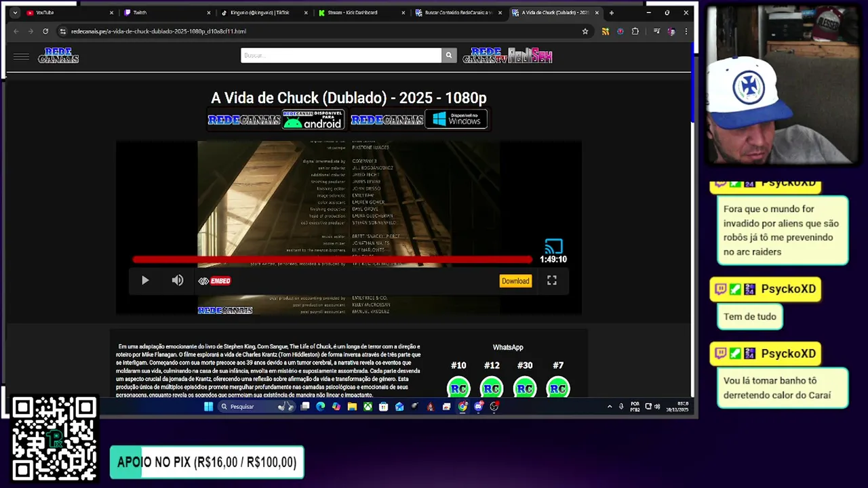Close the YouTube tab
The width and height of the screenshot is (868, 488).
pyautogui.click(x=111, y=12)
